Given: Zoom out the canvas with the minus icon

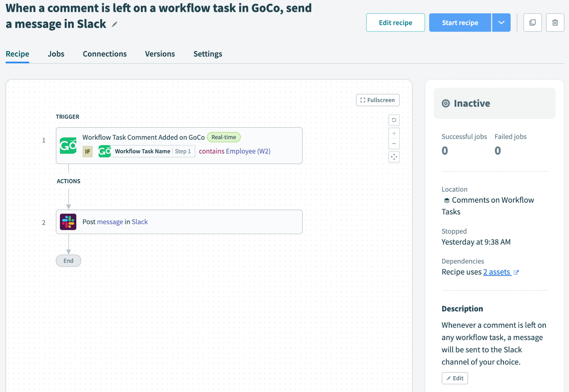Looking at the screenshot, I should (394, 144).
